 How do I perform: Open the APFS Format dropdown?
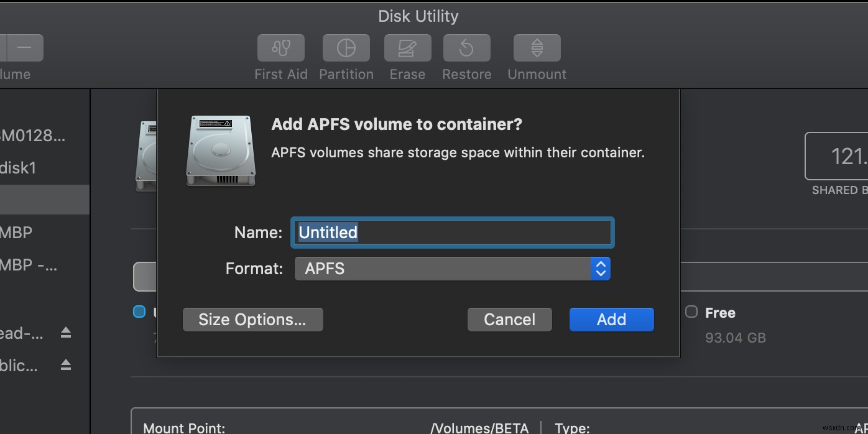coord(601,269)
